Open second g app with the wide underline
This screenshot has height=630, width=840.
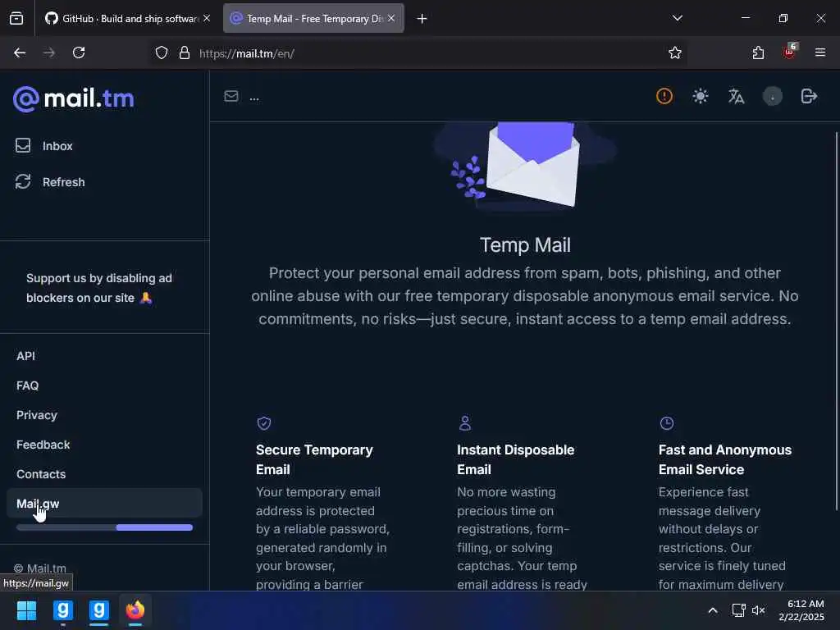tap(99, 610)
